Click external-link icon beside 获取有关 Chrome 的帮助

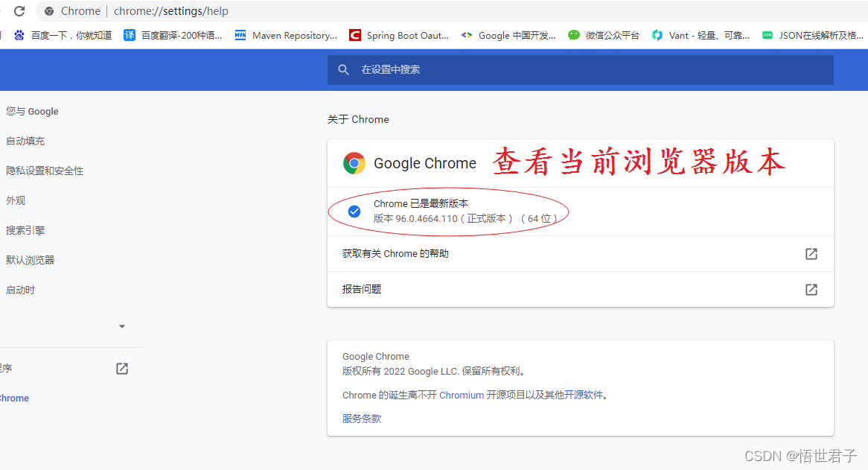(x=811, y=253)
